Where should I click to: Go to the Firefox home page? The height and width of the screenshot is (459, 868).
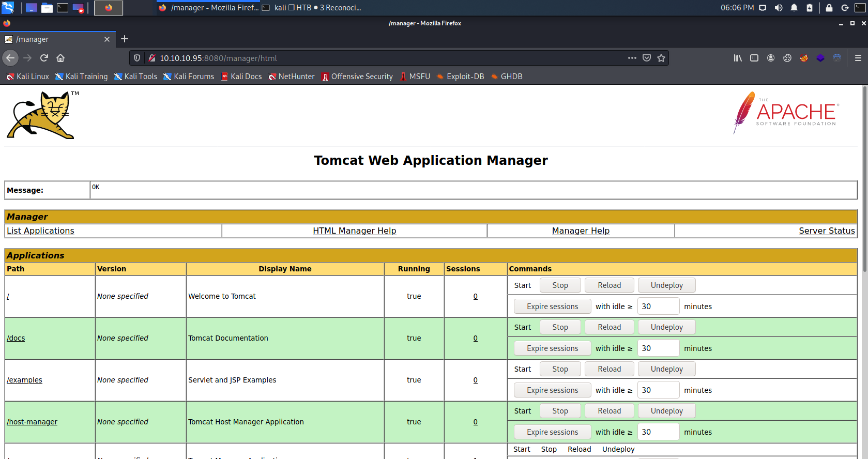[60, 58]
